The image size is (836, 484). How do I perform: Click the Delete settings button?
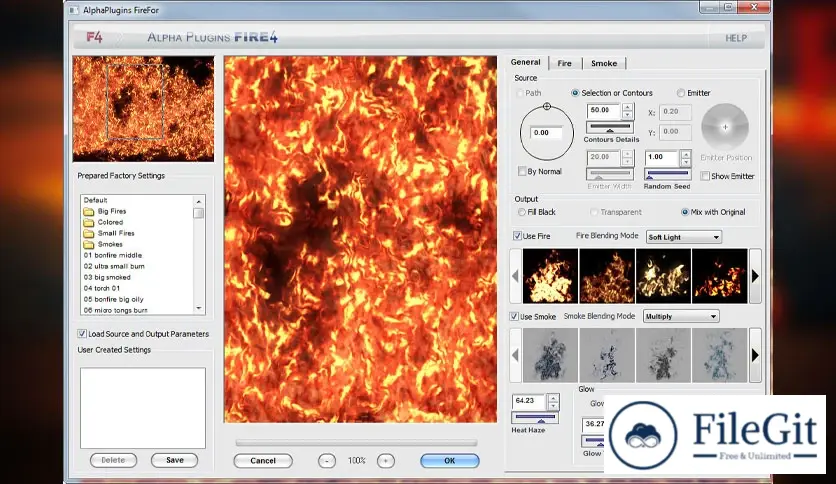click(x=113, y=460)
